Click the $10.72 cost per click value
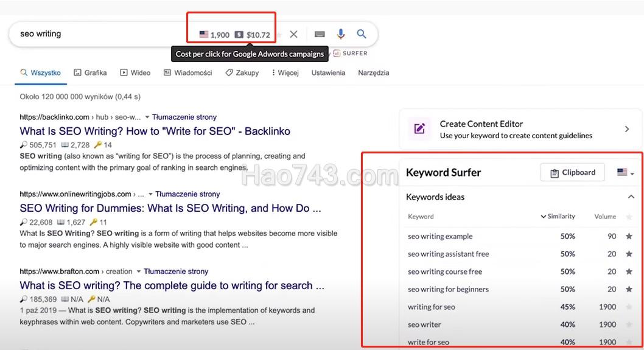644x350 pixels. point(258,35)
